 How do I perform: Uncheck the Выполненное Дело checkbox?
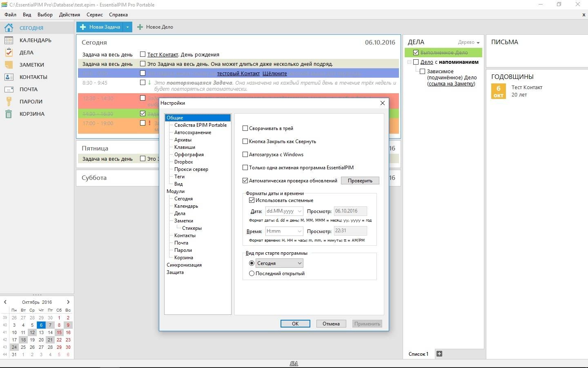[x=416, y=53]
